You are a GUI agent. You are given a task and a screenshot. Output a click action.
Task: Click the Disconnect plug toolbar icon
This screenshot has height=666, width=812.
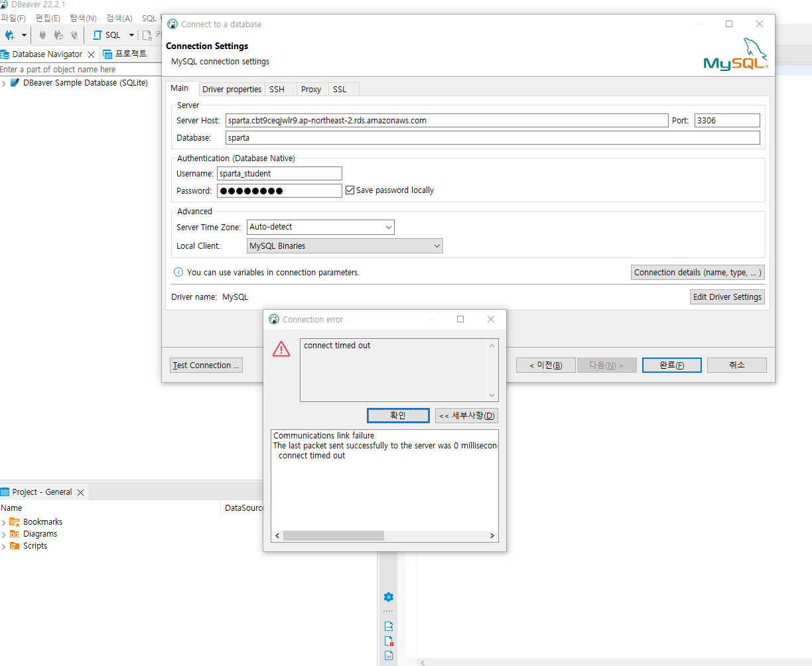point(74,35)
